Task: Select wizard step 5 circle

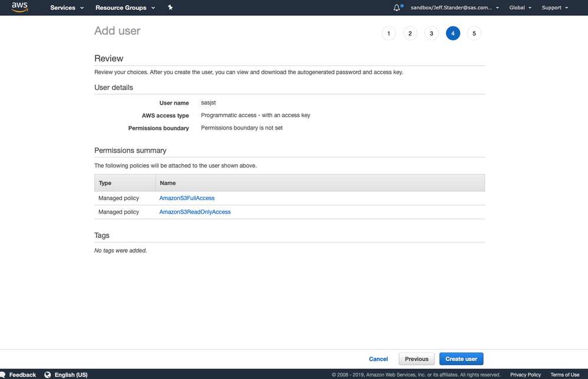Action: click(474, 34)
